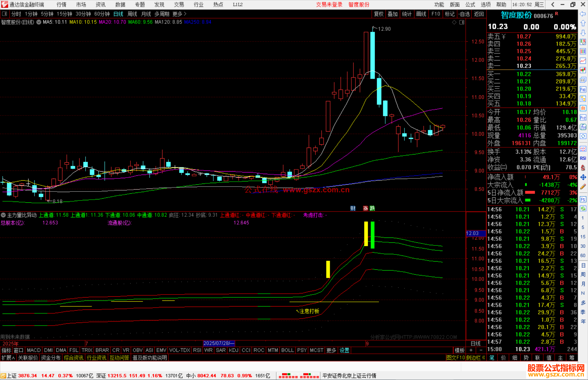Viewport: 588px width, 380px height.
Task: Click the RSI sidebar icon
Action: click(583, 158)
